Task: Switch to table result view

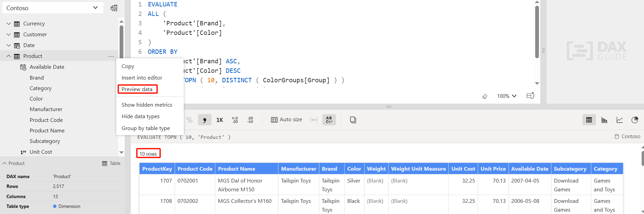Action: [x=589, y=120]
